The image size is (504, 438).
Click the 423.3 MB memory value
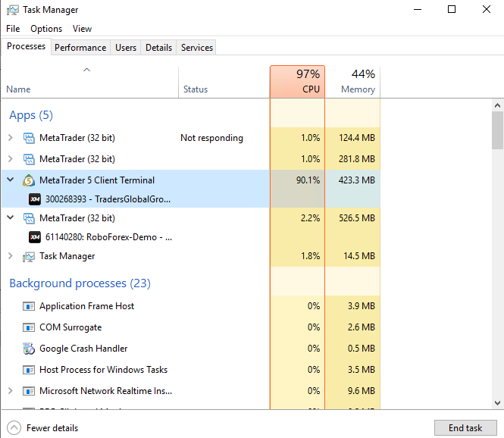[x=356, y=180]
